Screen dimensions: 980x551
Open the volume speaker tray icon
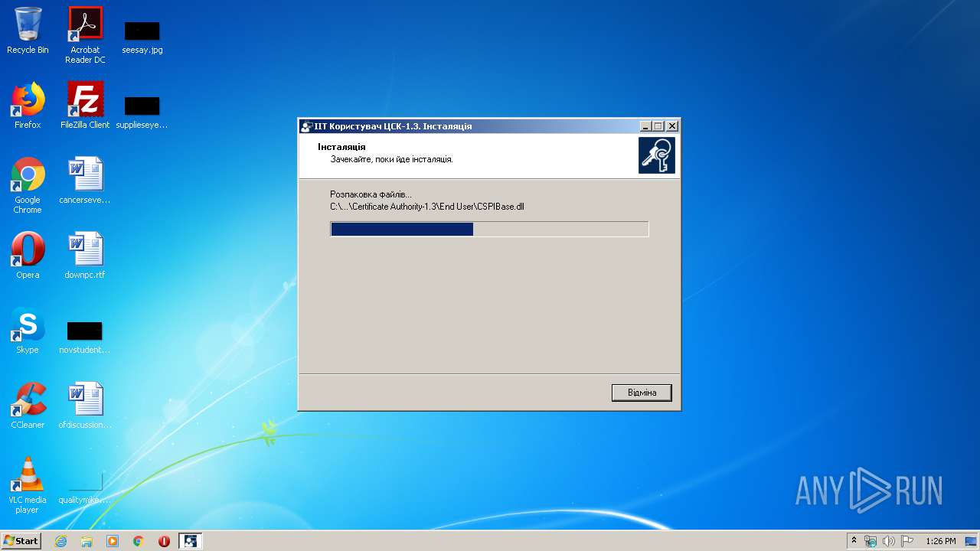[889, 541]
